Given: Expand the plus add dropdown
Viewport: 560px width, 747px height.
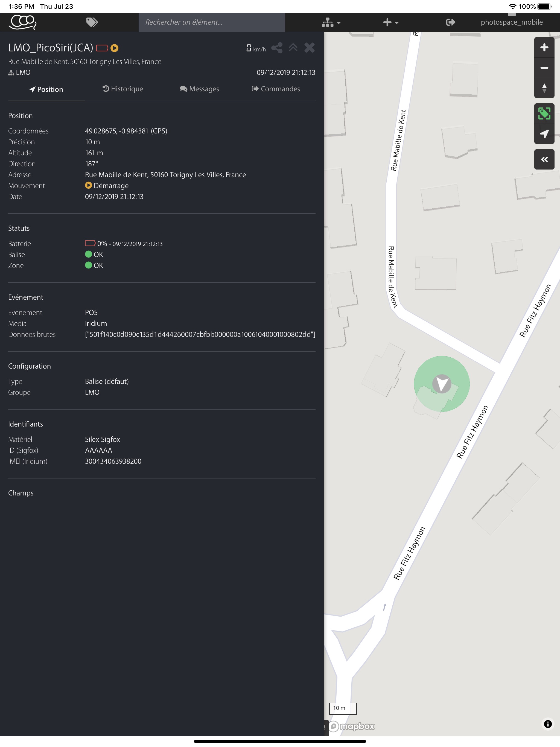Looking at the screenshot, I should 391,23.
